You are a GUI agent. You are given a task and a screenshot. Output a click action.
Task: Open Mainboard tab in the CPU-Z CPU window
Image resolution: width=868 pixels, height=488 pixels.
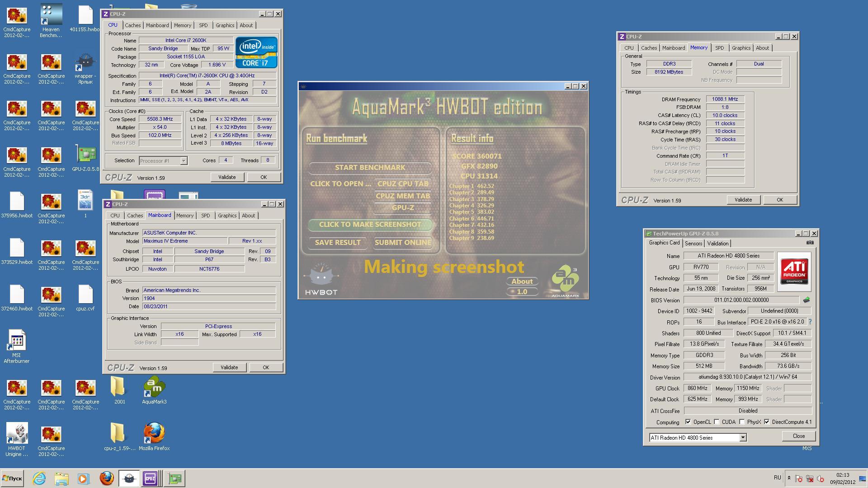coord(157,25)
